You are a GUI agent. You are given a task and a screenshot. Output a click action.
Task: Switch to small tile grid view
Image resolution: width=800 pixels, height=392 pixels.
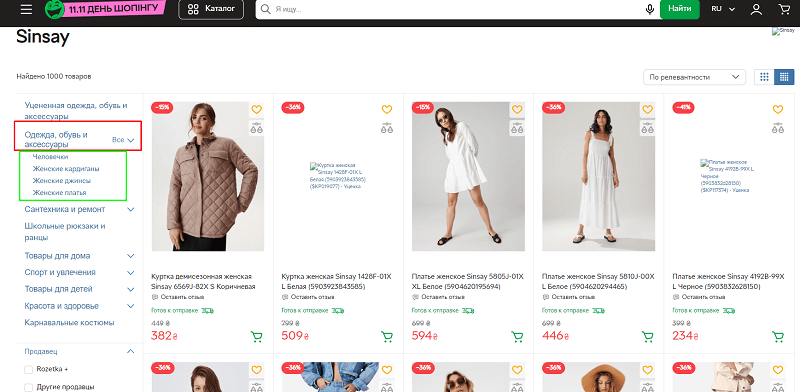tap(784, 77)
